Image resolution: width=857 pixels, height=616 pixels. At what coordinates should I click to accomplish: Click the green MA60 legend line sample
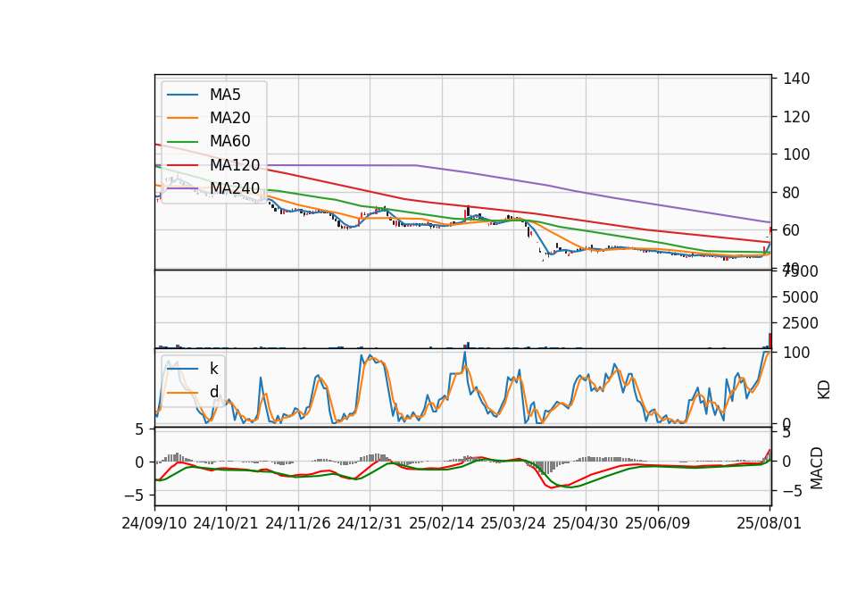[182, 142]
